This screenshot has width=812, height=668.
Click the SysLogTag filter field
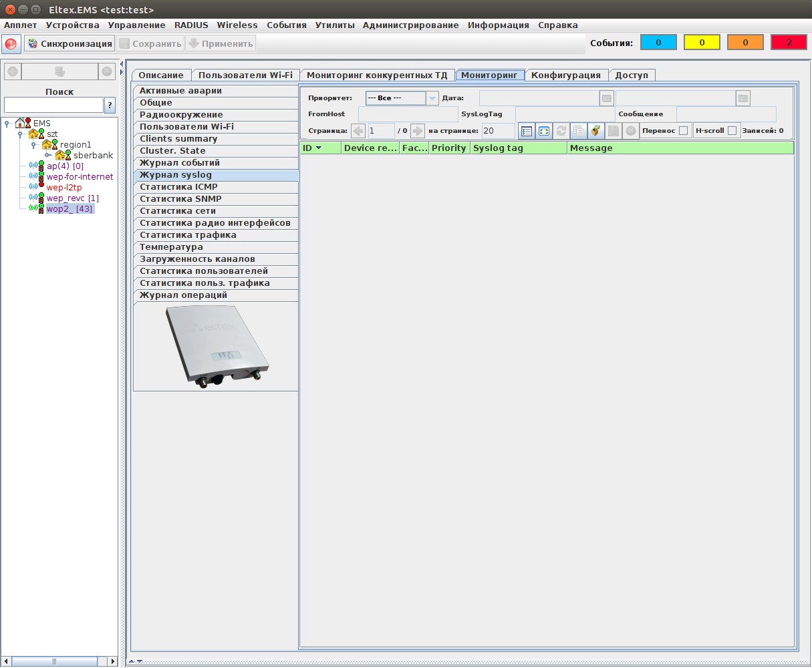point(565,114)
